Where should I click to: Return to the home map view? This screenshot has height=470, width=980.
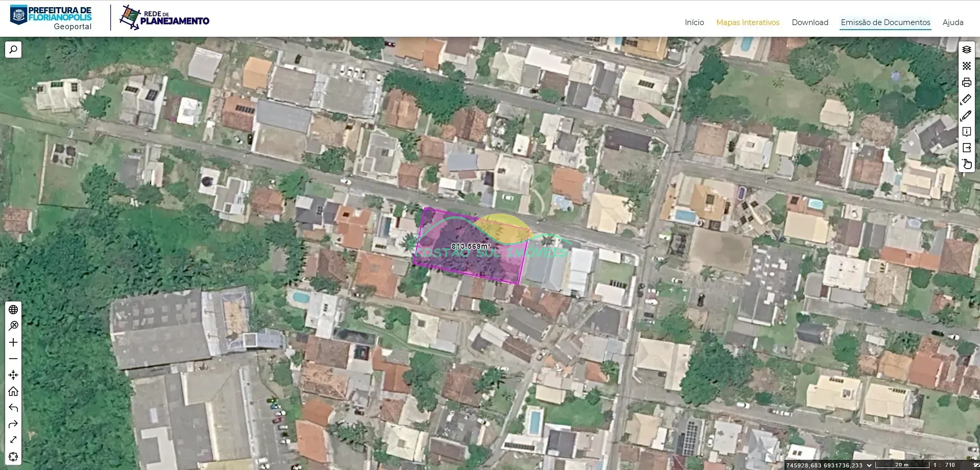[x=13, y=391]
